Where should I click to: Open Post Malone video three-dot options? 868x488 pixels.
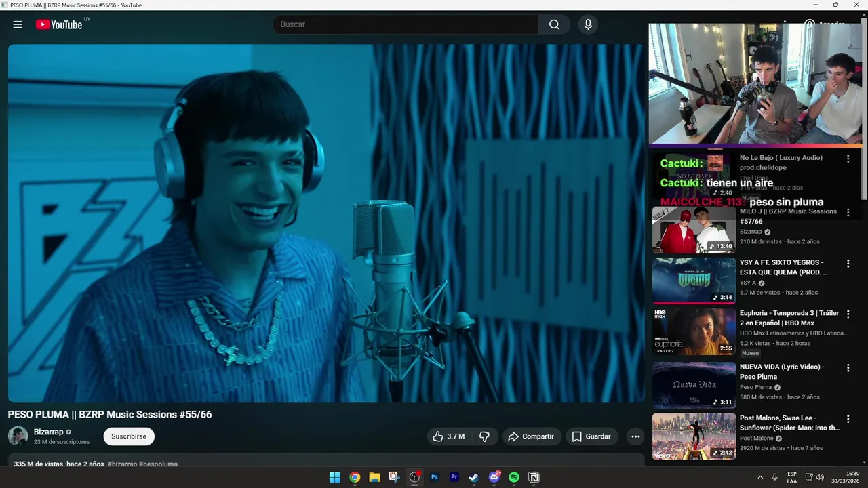(848, 420)
